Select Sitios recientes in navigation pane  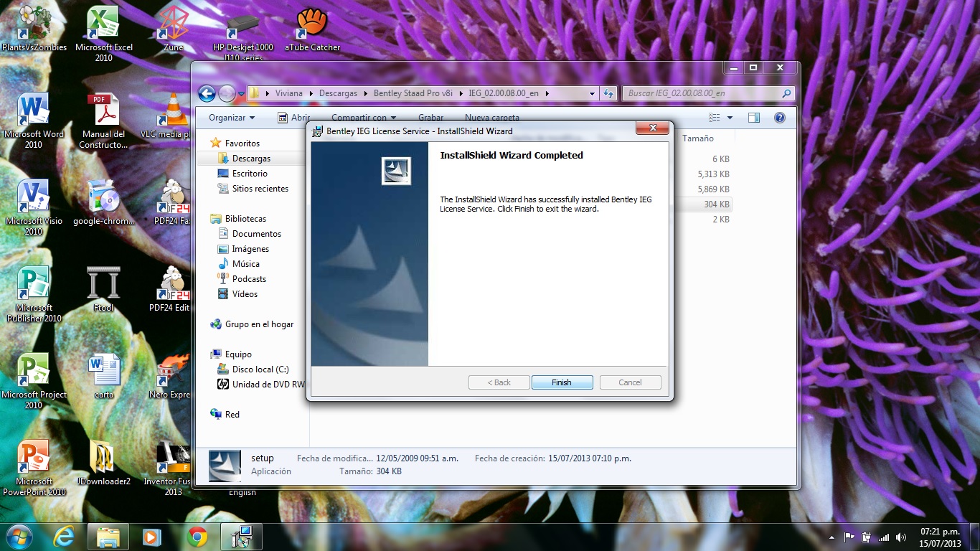[x=260, y=189]
